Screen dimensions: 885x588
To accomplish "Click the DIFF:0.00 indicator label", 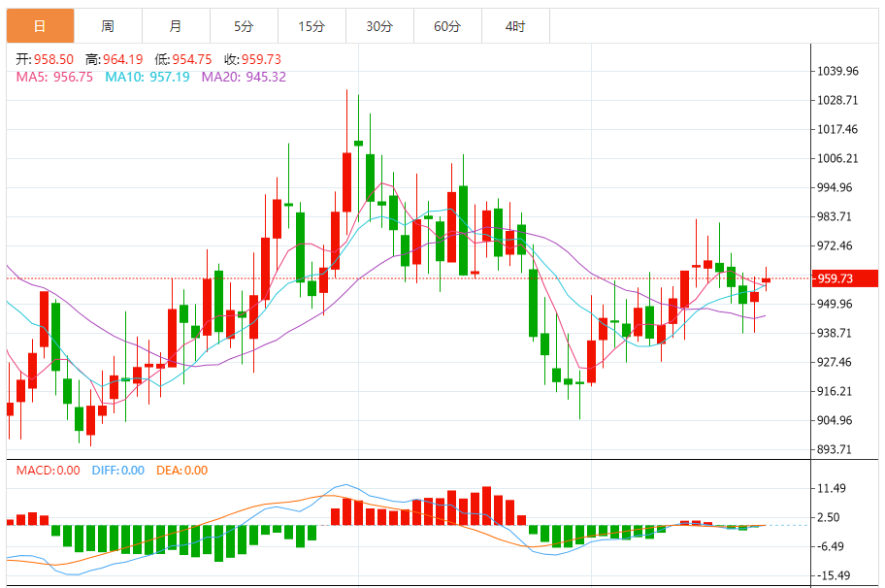I will (x=118, y=470).
